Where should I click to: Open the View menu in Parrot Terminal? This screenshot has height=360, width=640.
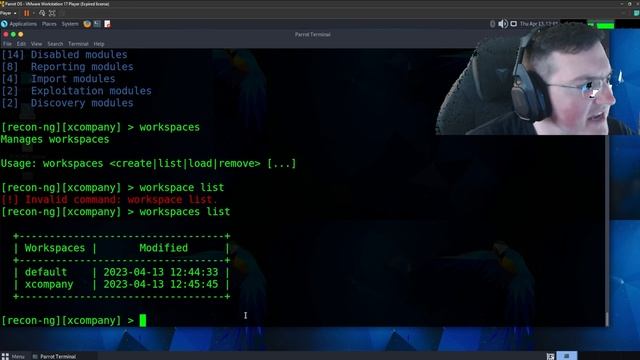pyautogui.click(x=36, y=44)
